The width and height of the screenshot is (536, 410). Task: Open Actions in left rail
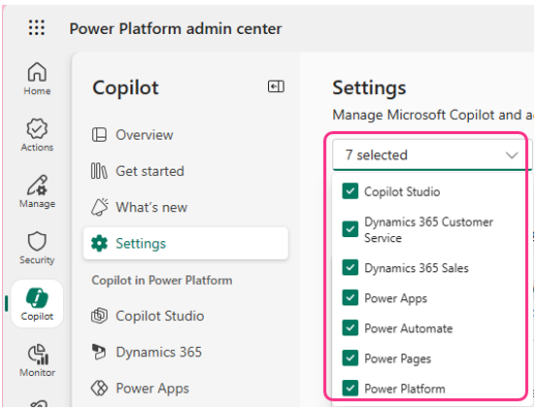tap(37, 135)
